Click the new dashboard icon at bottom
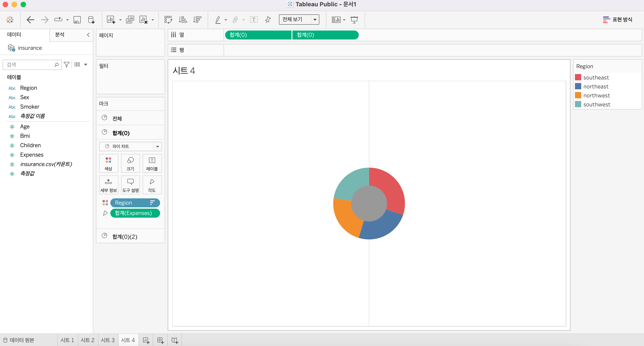This screenshot has height=346, width=644. pos(160,340)
